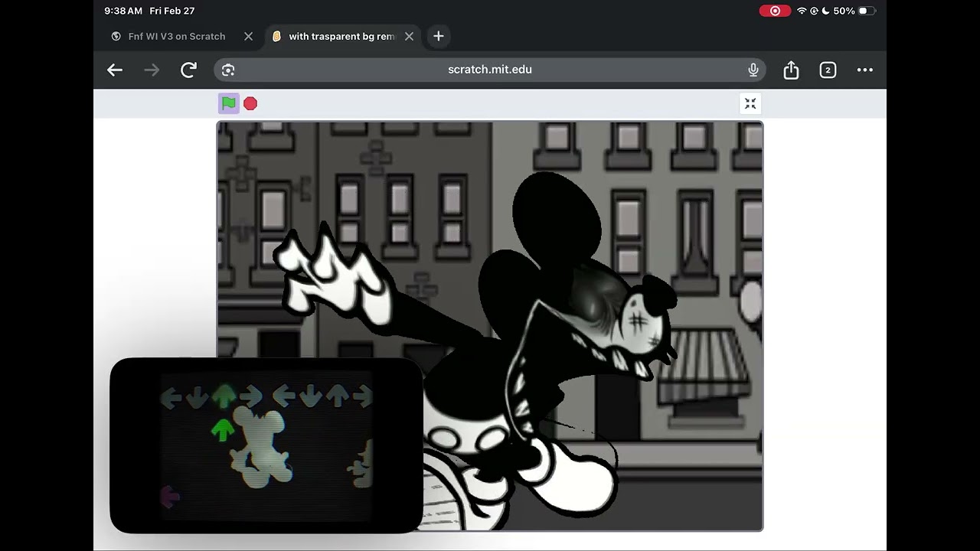Open the site settings icon in address bar
The width and height of the screenshot is (980, 551).
tap(228, 70)
